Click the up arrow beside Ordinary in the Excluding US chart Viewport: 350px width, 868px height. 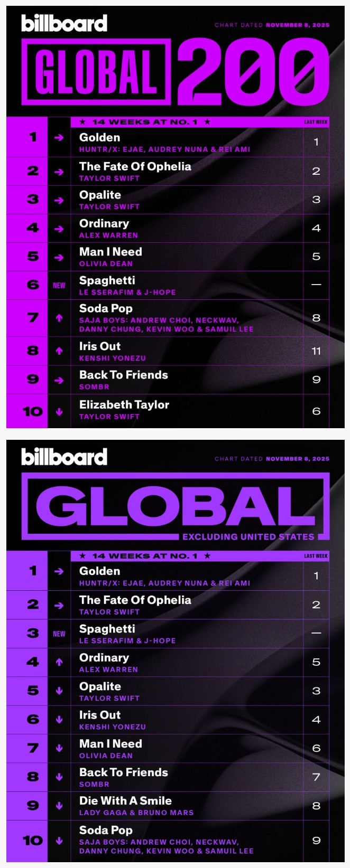pos(59,662)
